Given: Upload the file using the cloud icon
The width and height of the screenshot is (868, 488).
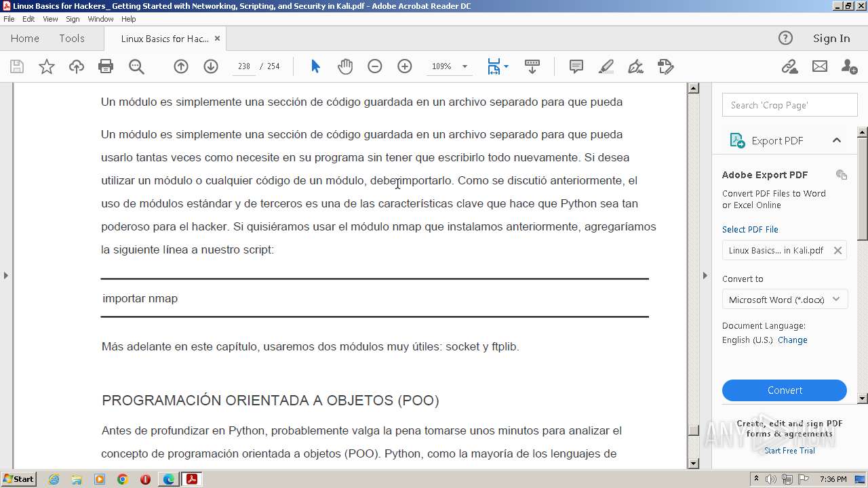Looking at the screenshot, I should [x=77, y=66].
